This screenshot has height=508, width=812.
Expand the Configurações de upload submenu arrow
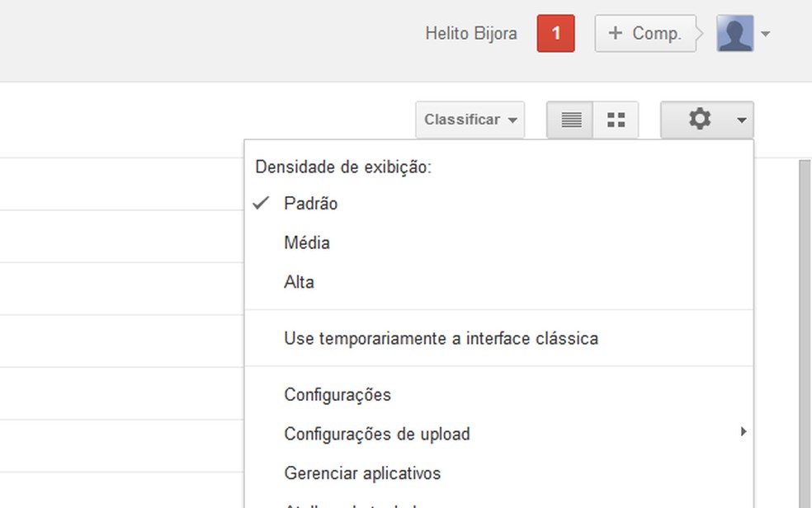click(x=744, y=431)
